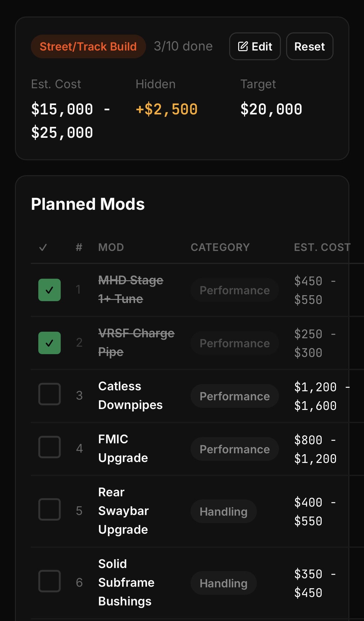The width and height of the screenshot is (364, 621).
Task: Select the Street/Track Build badge
Action: click(88, 46)
